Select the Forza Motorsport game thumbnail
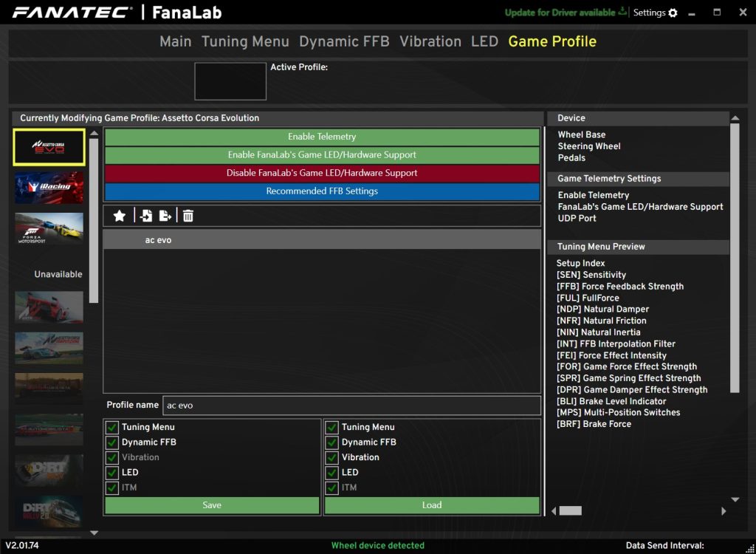756x554 pixels. (x=49, y=229)
